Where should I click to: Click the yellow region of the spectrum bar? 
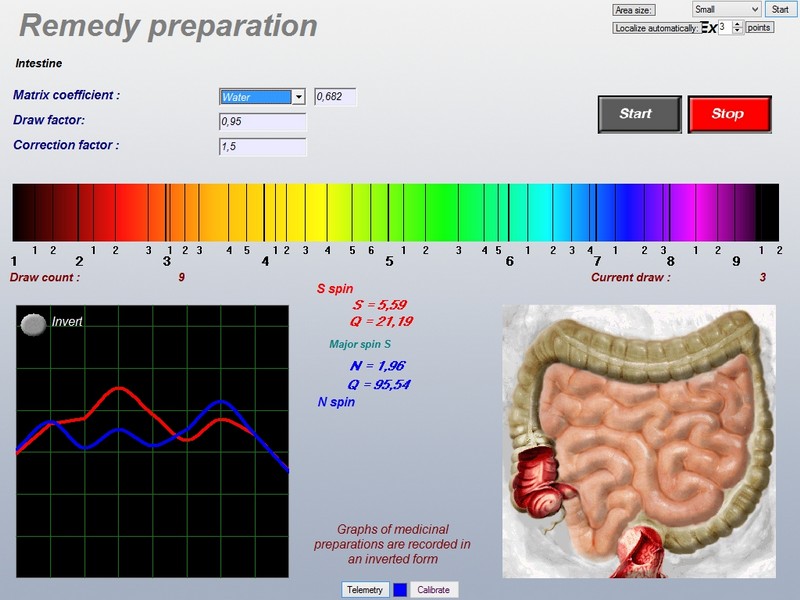(x=320, y=212)
